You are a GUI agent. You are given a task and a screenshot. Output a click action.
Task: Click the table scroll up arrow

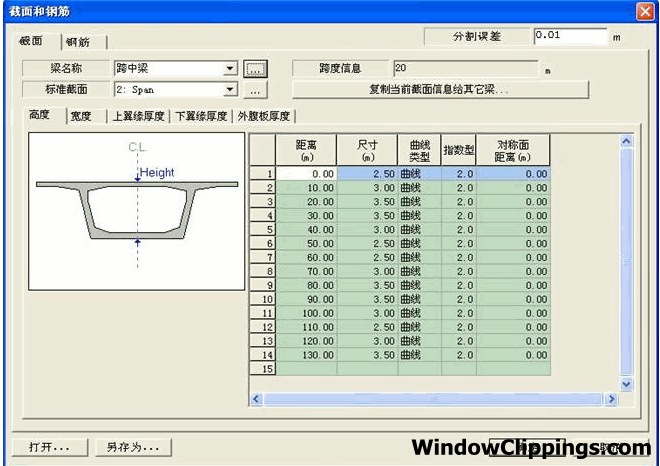626,141
